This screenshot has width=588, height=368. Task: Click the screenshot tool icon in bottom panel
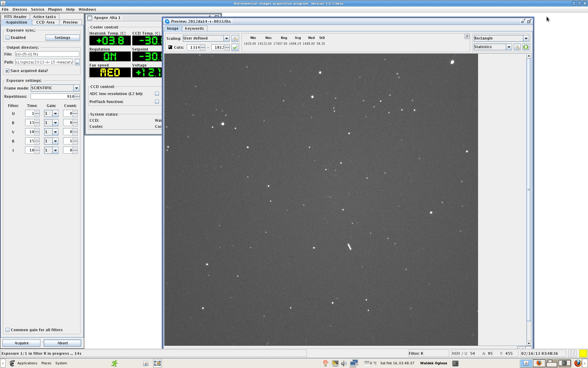(x=157, y=363)
